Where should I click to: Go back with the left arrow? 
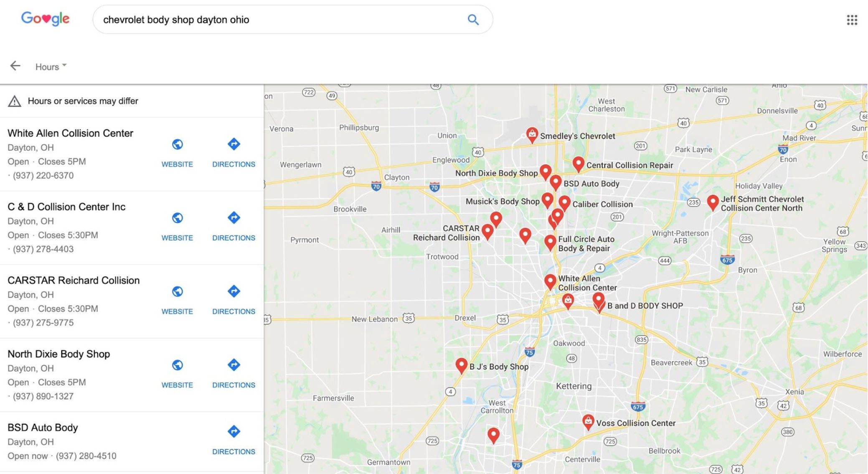click(x=15, y=66)
